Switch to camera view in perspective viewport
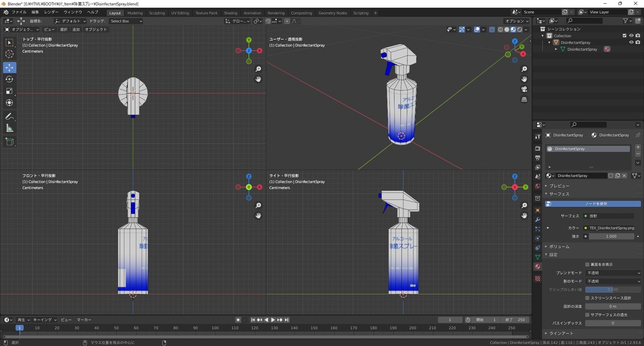This screenshot has height=346, width=644. point(524,89)
